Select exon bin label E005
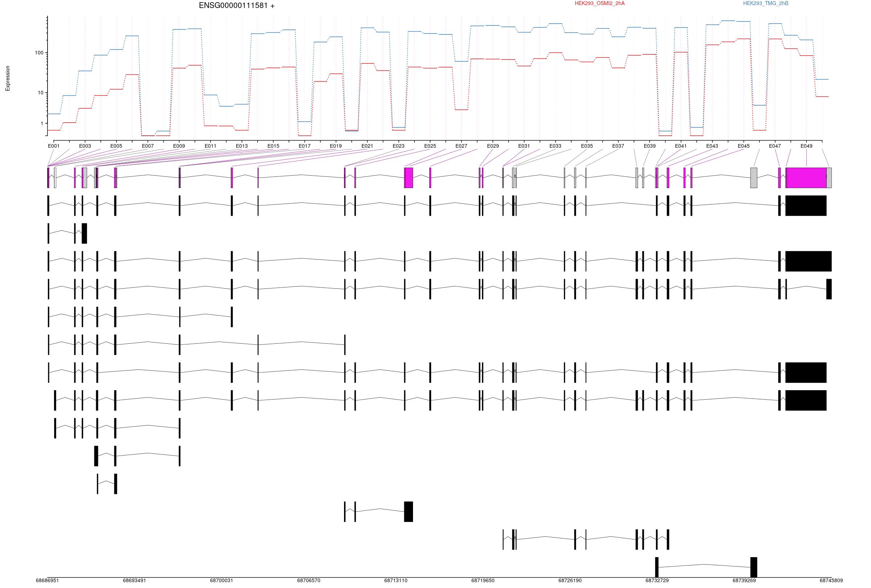 pyautogui.click(x=116, y=146)
